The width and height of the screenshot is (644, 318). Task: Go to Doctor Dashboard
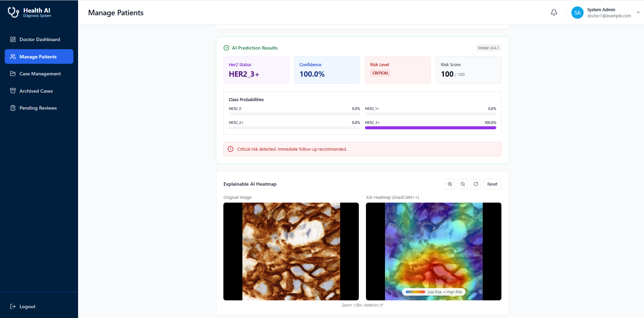pyautogui.click(x=39, y=39)
